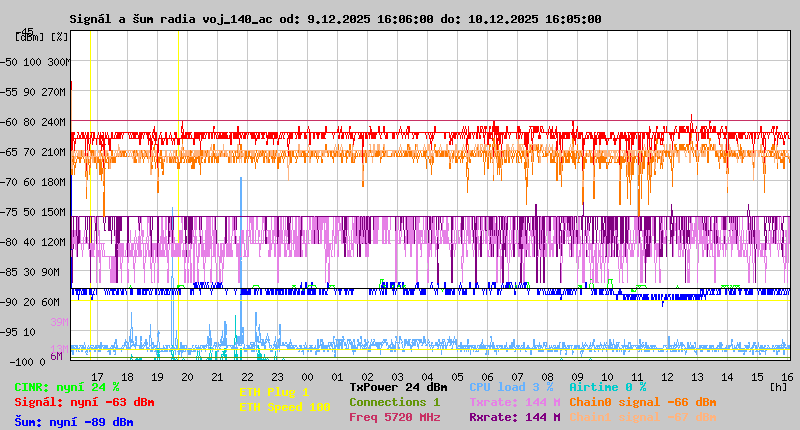Select the Airtime 0 % legend entry
The width and height of the screenshot is (800, 430).
click(607, 386)
